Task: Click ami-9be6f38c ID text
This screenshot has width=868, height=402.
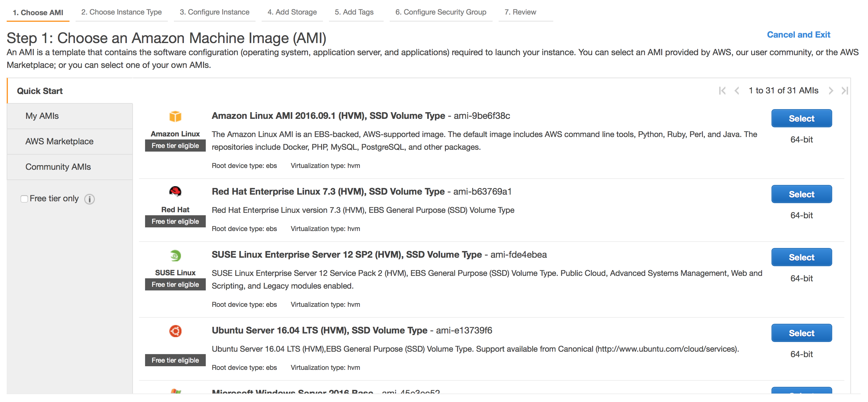Action: [482, 116]
